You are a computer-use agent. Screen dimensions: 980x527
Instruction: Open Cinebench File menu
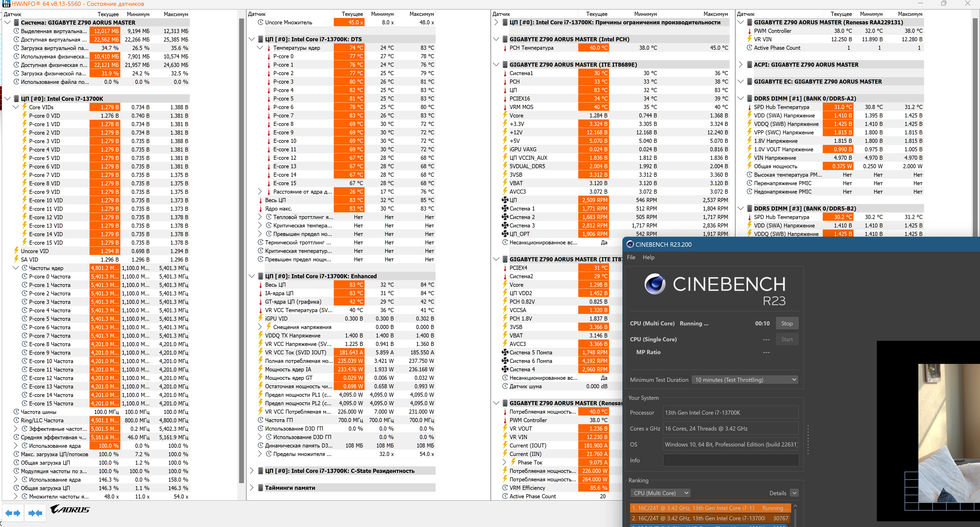[x=631, y=257]
